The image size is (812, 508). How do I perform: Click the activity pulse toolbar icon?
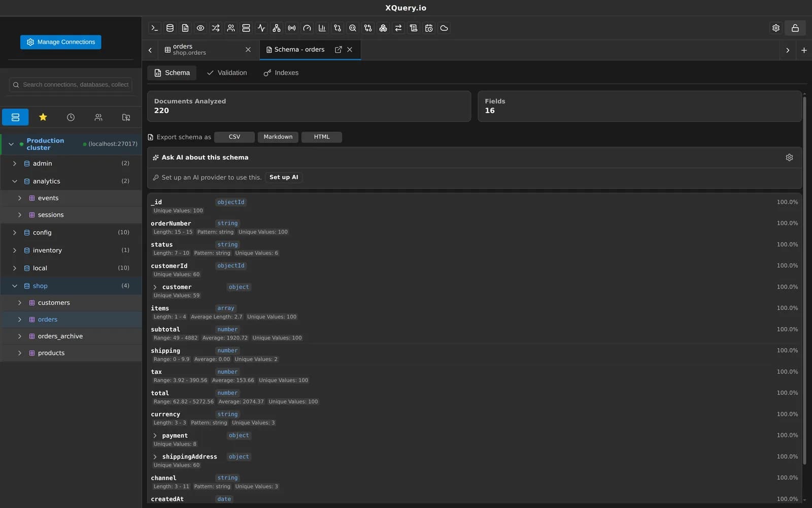[x=261, y=28]
